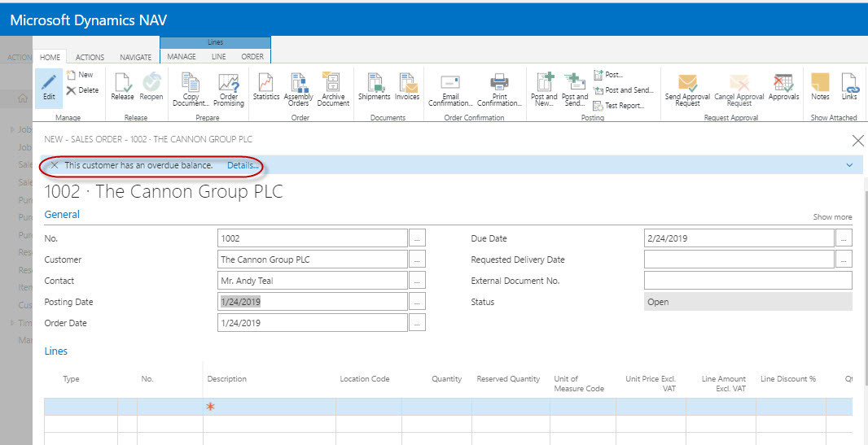Screen dimensions: 868x445
Task: Open attached Notes
Action: [x=820, y=87]
